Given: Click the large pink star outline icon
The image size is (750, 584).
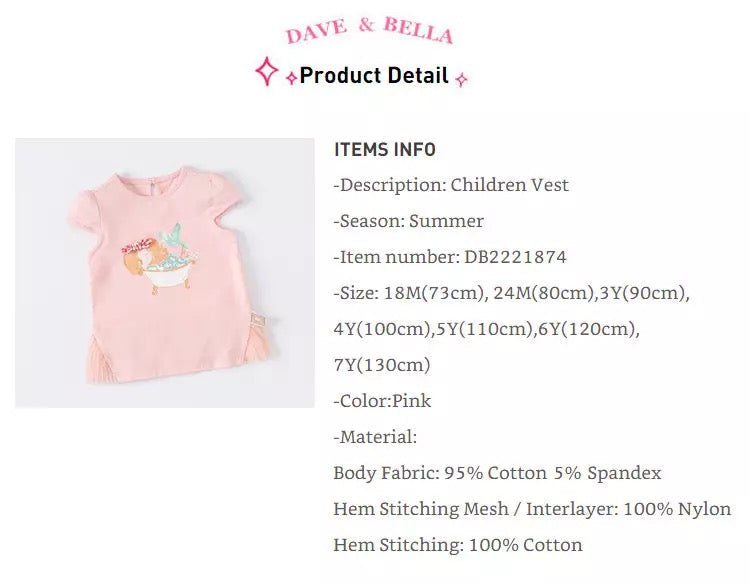Looking at the screenshot, I should click(266, 72).
